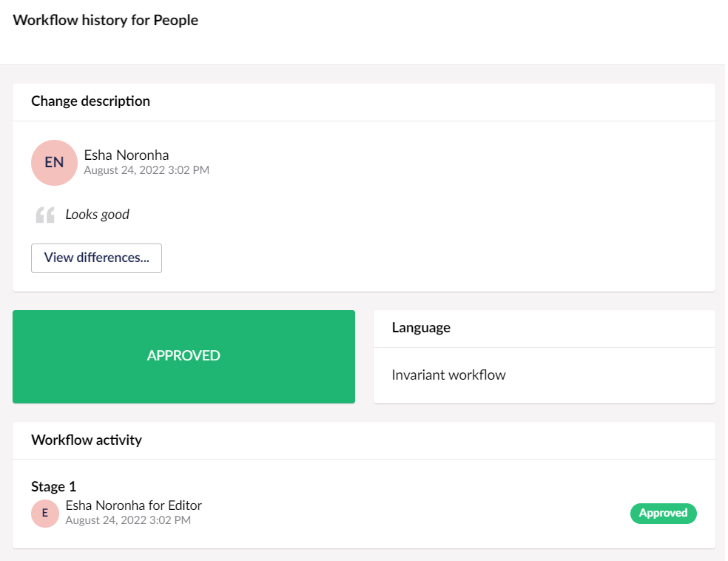Screen dimensions: 728x561
Task: Click the word Language in the header
Action: pyautogui.click(x=421, y=328)
